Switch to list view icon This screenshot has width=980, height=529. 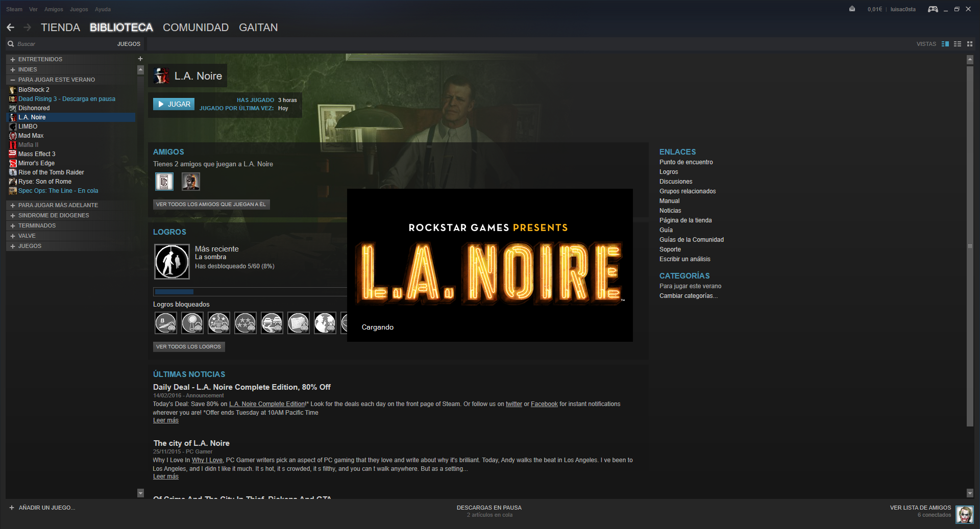point(958,44)
